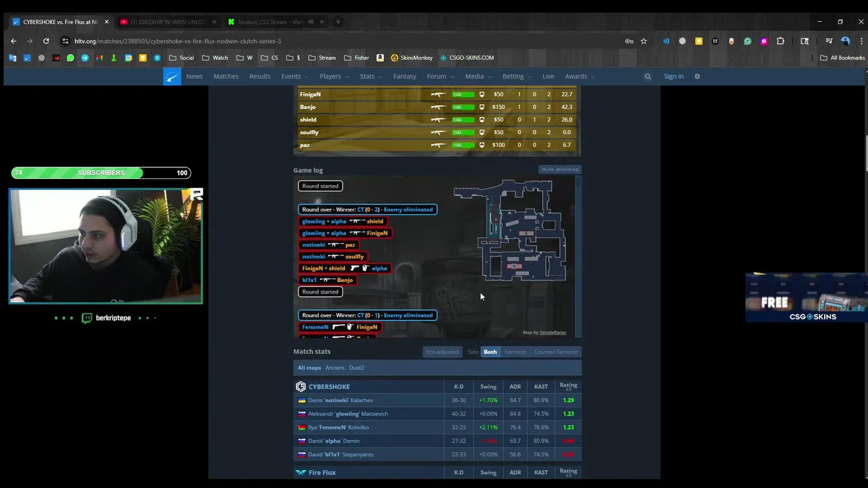The image size is (868, 488).
Task: Expand the Awards dropdown menu
Action: 580,77
